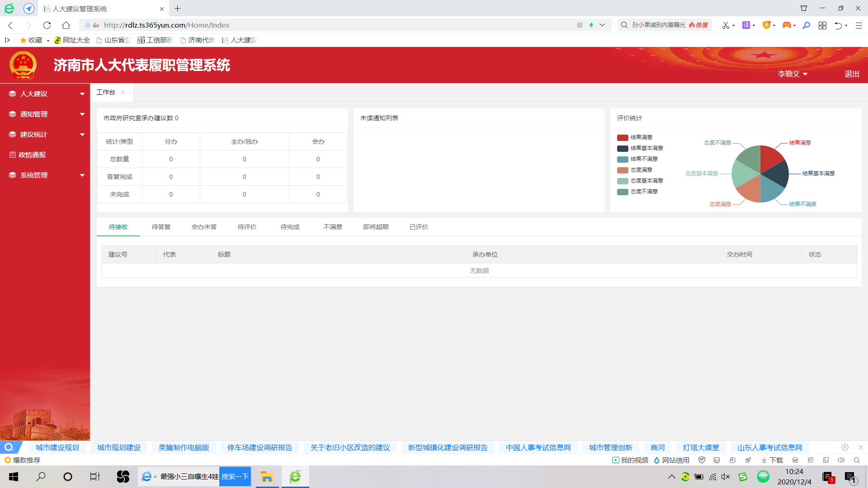The height and width of the screenshot is (488, 868).
Task: Click the apps grid icon in toolbar
Action: coord(822,25)
